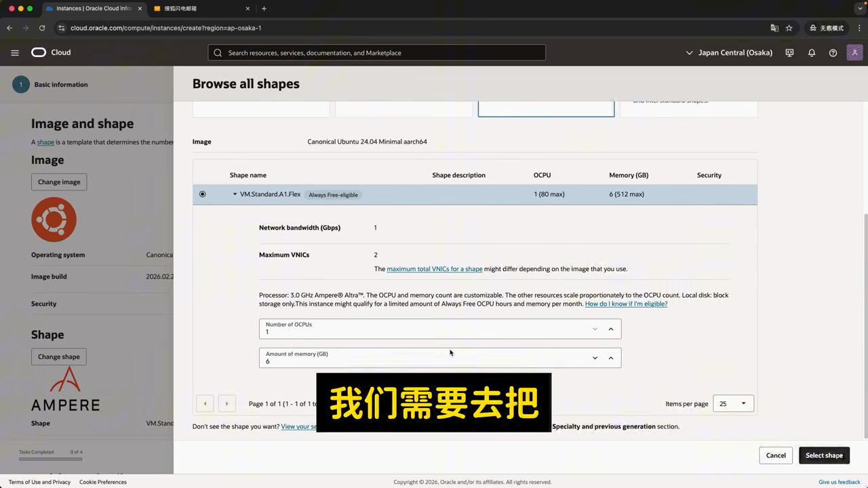Click the Give us feedback link

click(x=840, y=482)
